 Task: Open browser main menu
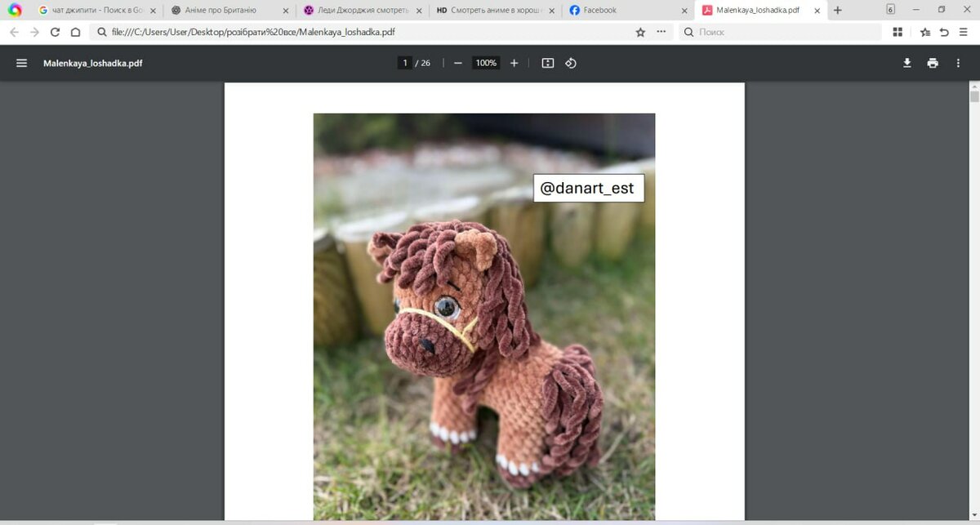pyautogui.click(x=964, y=32)
